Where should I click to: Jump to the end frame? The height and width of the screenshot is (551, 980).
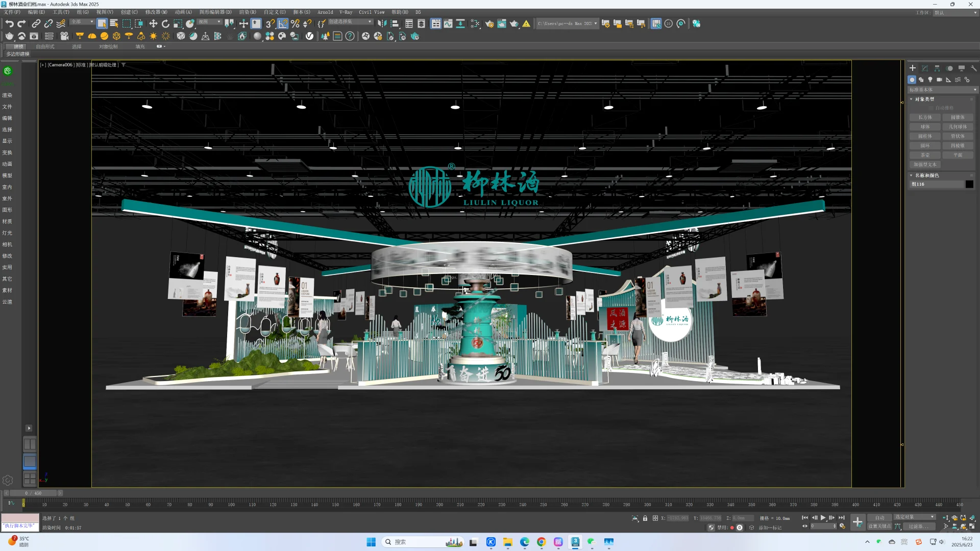click(x=842, y=518)
